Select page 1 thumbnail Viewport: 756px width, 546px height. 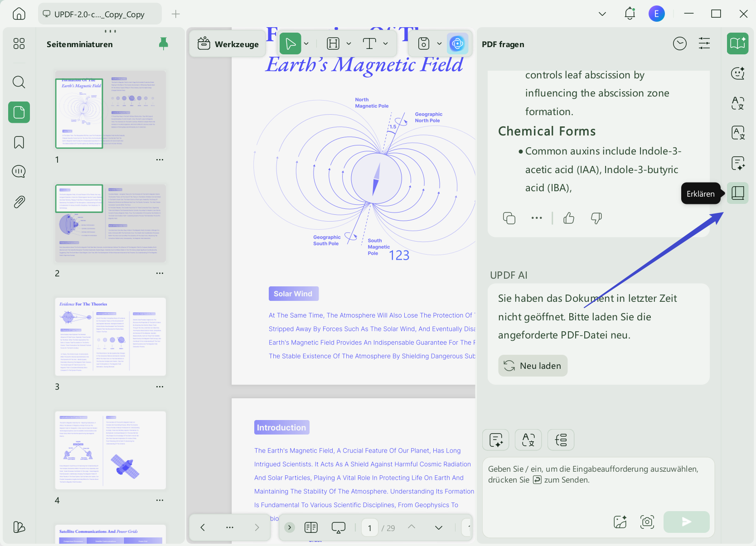pos(111,110)
